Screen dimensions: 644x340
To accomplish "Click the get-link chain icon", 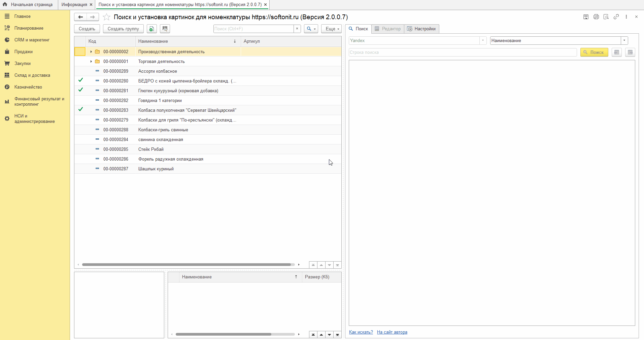I will 616,17.
